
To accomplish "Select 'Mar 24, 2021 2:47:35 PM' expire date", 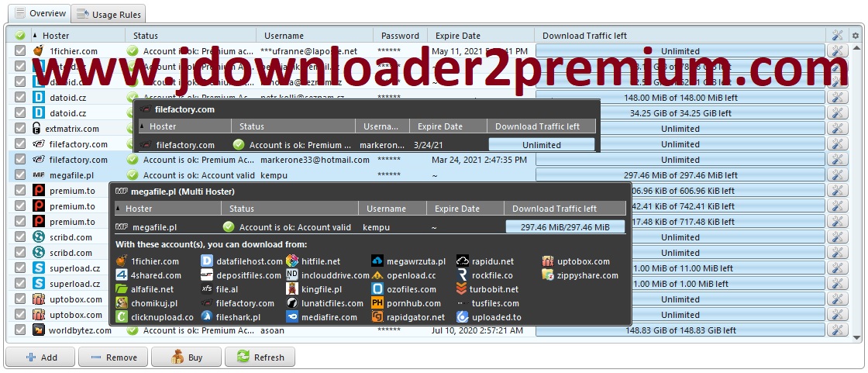I will pos(480,160).
